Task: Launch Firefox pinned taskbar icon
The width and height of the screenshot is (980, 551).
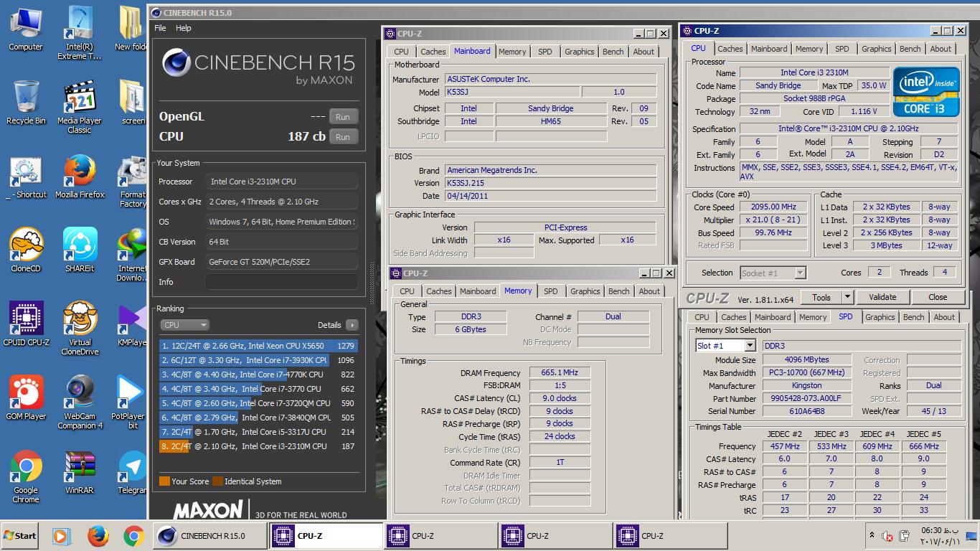Action: click(98, 536)
